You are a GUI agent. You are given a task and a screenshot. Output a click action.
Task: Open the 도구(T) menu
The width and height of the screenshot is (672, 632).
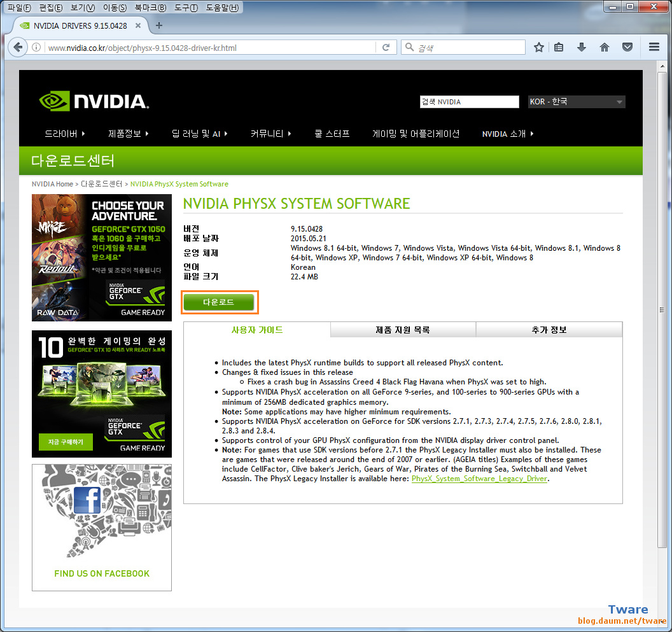(186, 8)
